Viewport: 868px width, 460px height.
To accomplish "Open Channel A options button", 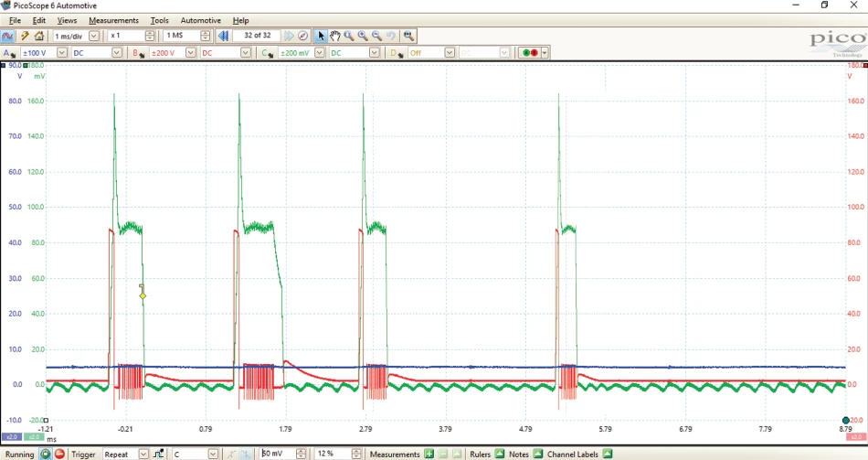I will (x=9, y=53).
